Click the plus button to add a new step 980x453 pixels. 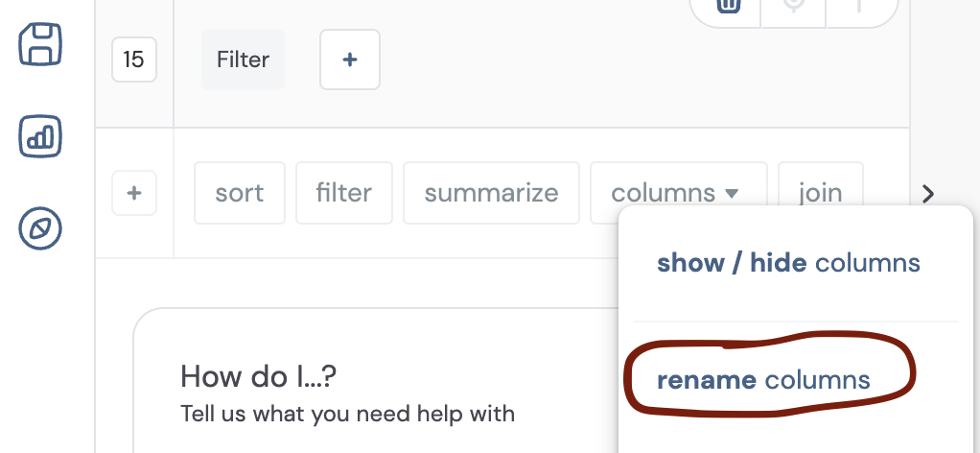point(134,193)
